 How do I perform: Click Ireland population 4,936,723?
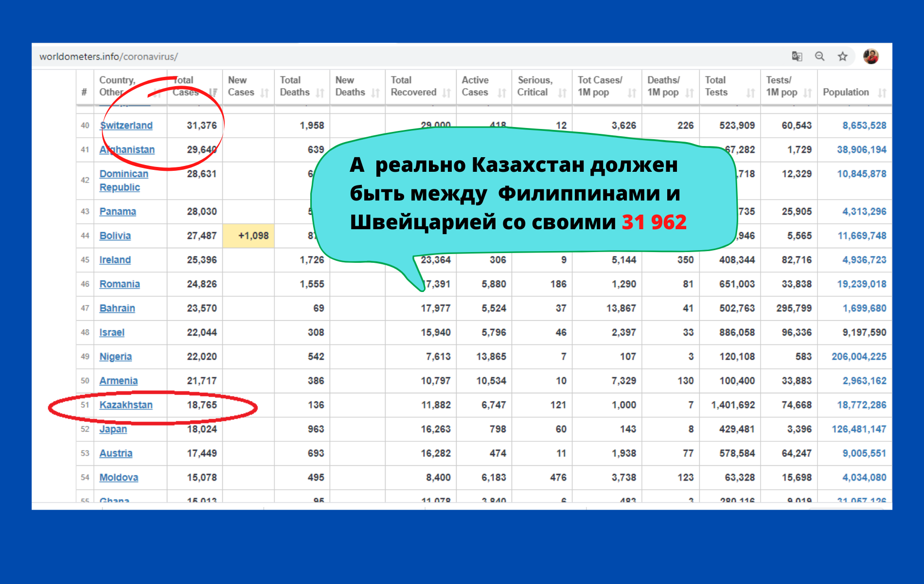click(864, 260)
